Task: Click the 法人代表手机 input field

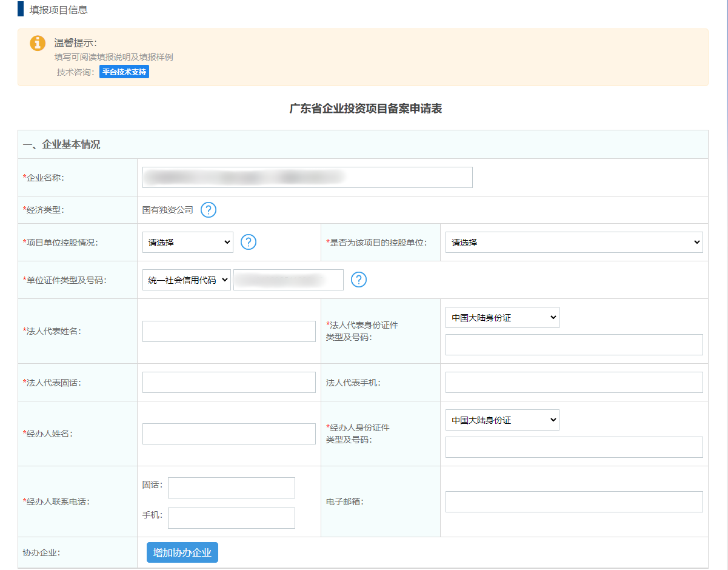Action: pyautogui.click(x=573, y=382)
